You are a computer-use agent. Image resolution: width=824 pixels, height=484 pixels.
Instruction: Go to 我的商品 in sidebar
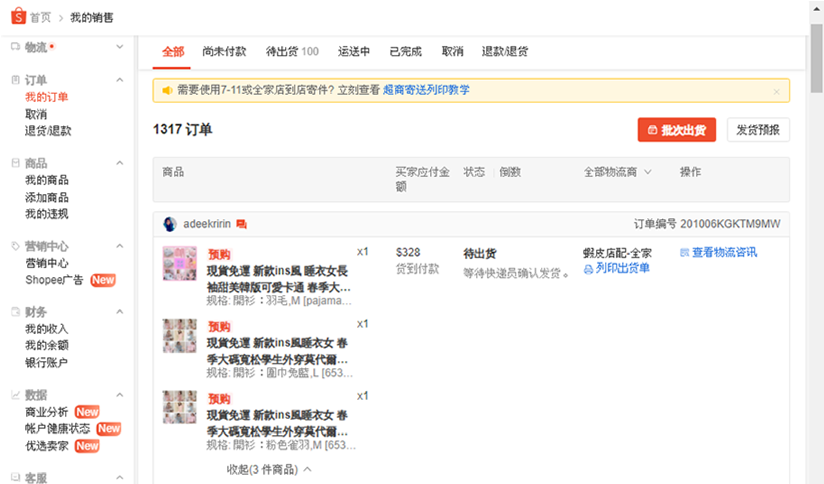[x=47, y=180]
